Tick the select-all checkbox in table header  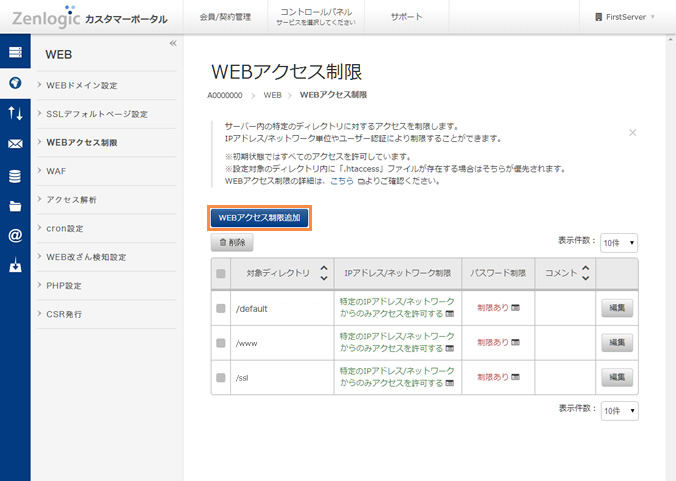point(221,274)
